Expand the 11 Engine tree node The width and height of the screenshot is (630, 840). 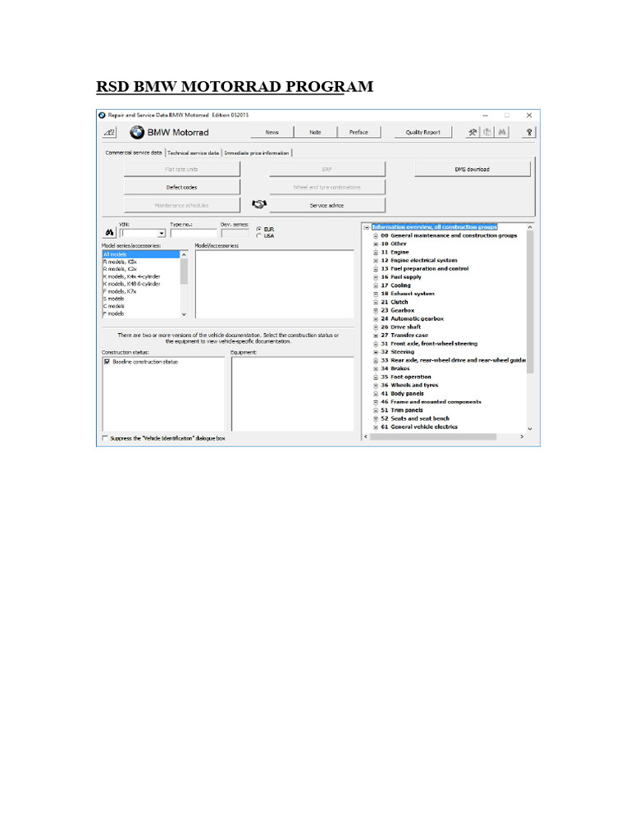(x=376, y=253)
